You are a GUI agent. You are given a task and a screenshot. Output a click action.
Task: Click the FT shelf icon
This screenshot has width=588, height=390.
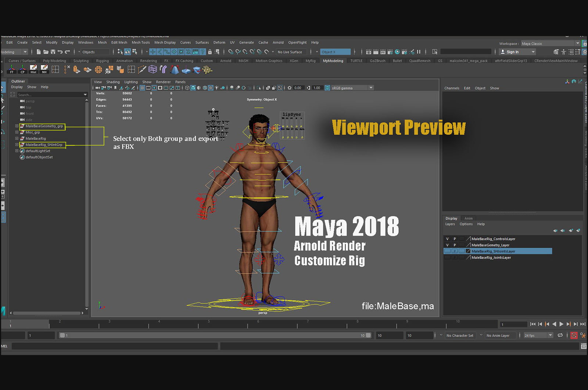pos(12,70)
